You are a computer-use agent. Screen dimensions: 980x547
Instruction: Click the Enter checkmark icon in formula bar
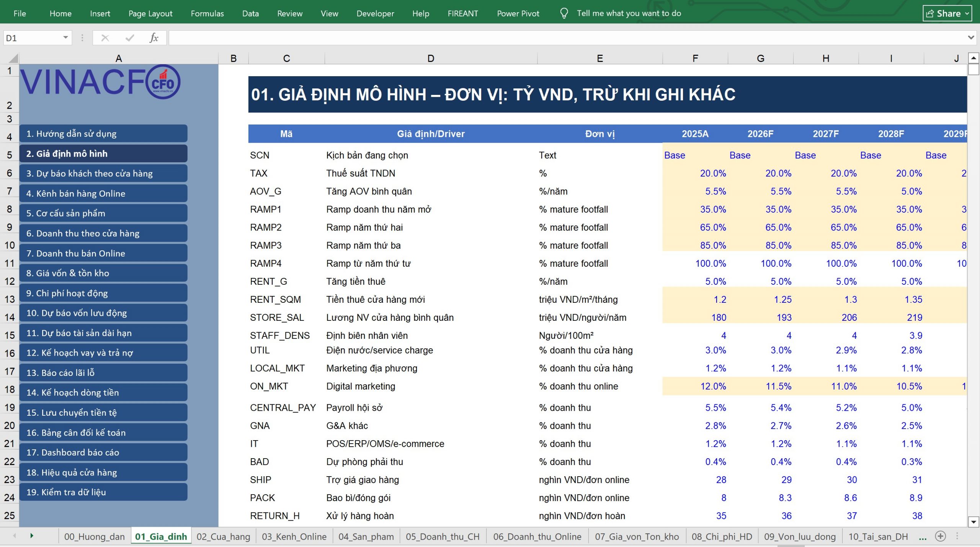click(130, 38)
